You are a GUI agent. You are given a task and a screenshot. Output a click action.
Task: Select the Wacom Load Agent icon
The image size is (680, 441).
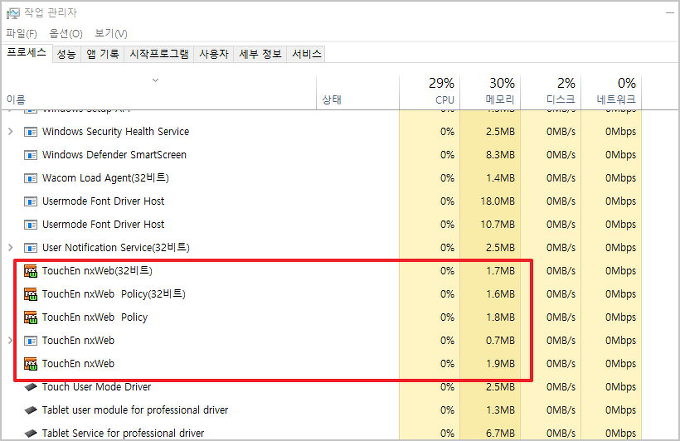coord(30,178)
